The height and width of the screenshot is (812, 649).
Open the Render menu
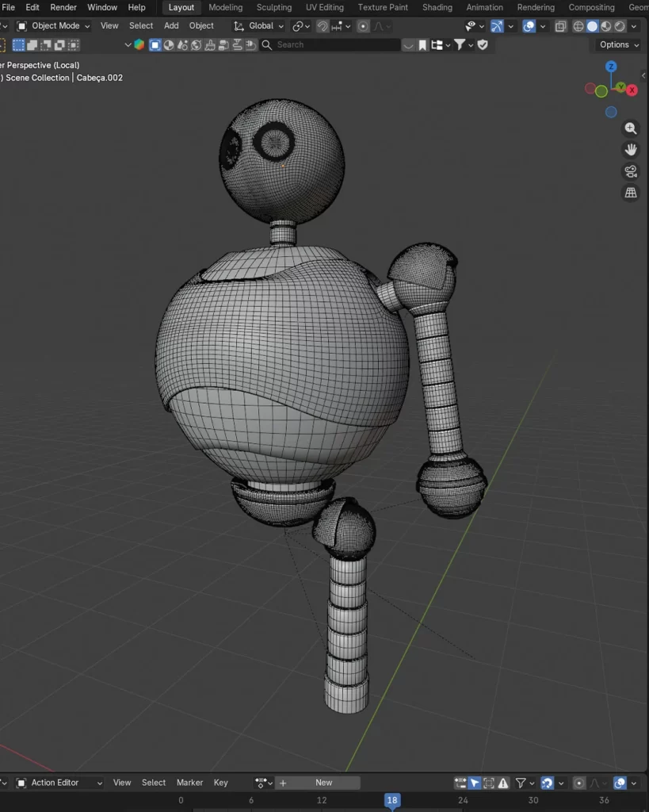(63, 7)
